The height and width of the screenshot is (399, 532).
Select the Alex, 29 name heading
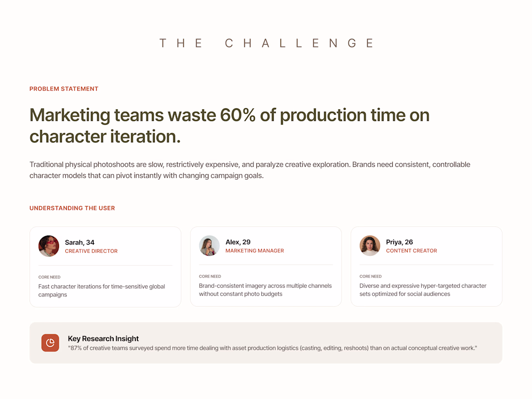(238, 242)
